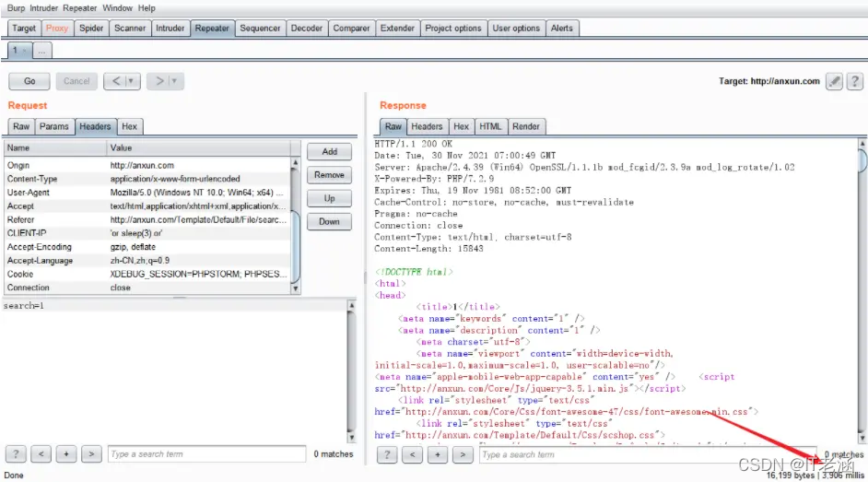Click the request body vertical scrollbar
The width and height of the screenshot is (868, 482).
pos(351,371)
